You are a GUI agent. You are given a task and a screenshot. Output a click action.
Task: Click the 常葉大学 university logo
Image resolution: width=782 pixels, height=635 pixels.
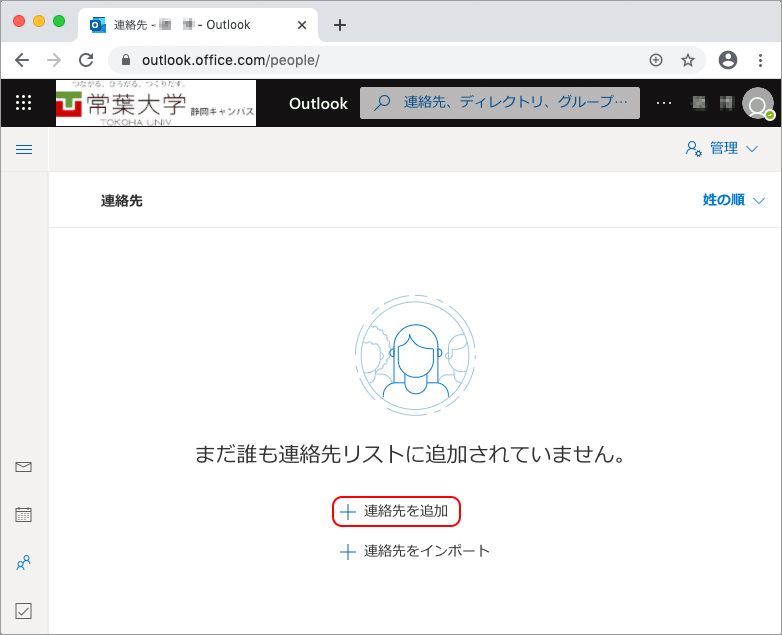point(155,103)
